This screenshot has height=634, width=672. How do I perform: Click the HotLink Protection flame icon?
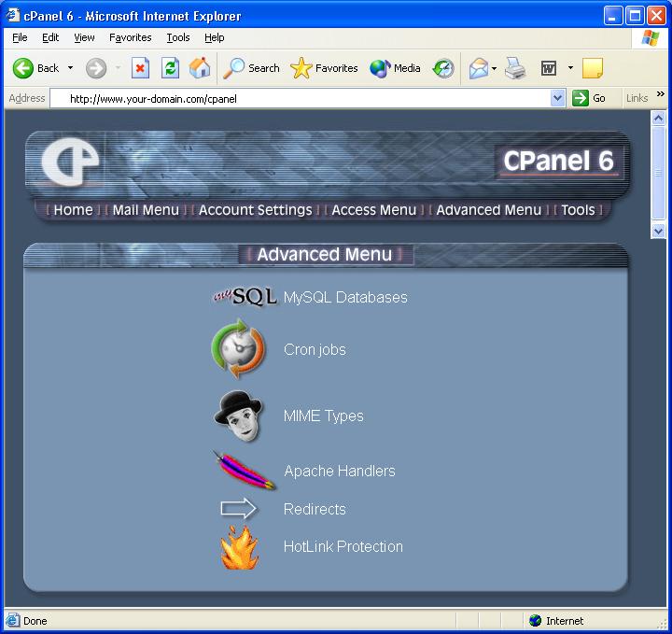pos(239,547)
